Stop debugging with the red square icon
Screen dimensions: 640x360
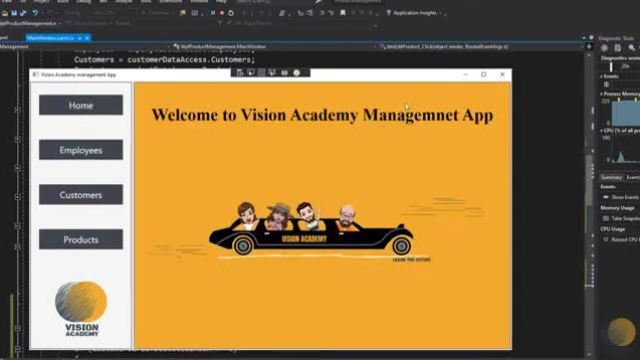tap(222, 13)
